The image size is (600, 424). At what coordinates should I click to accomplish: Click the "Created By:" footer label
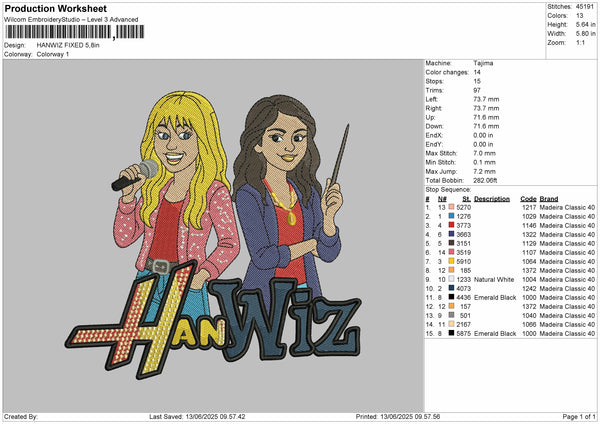click(21, 416)
